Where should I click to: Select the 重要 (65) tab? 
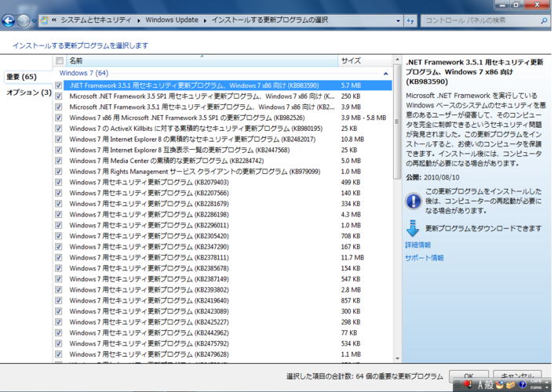(x=21, y=77)
